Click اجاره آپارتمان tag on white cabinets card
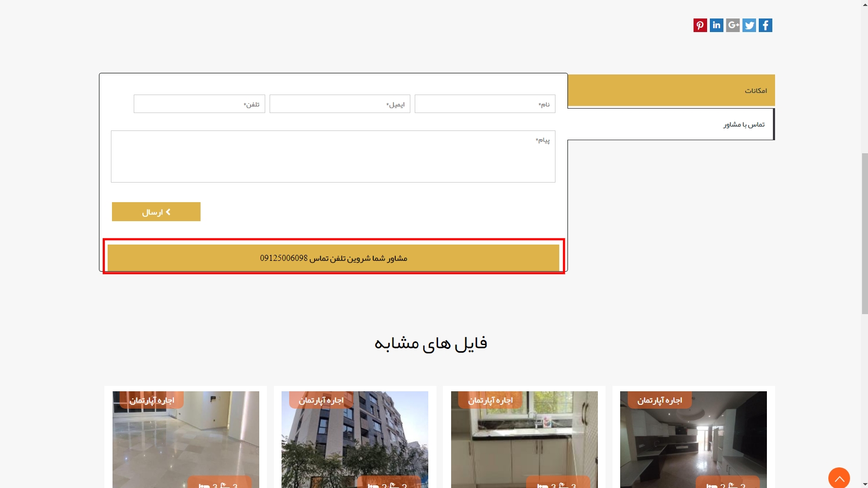This screenshot has height=488, width=868. click(490, 401)
